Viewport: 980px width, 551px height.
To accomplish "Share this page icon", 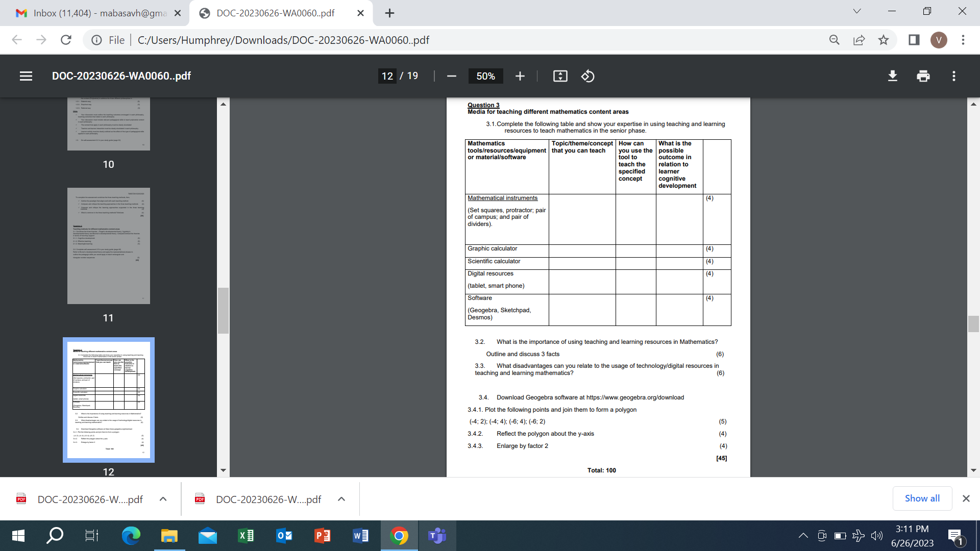I will (859, 40).
